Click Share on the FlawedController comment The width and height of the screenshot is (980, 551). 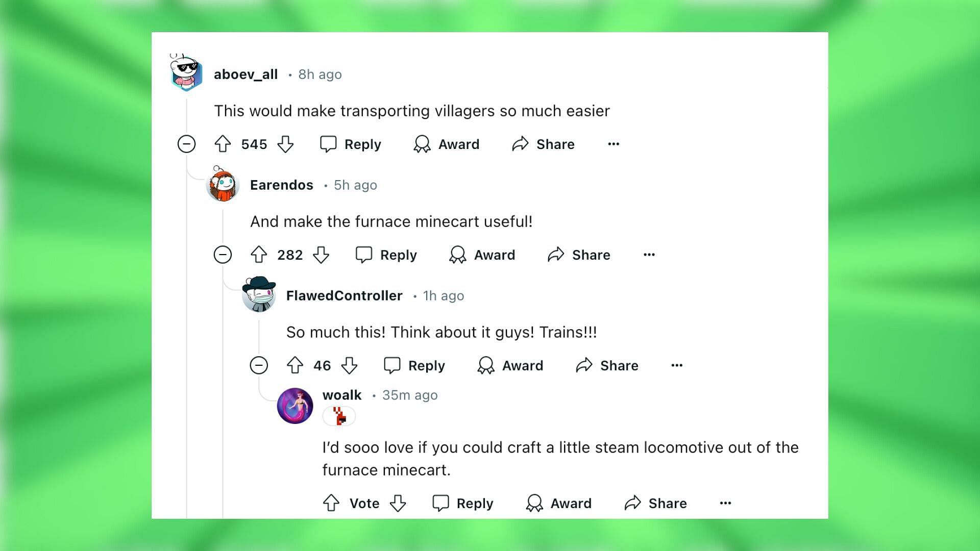(606, 365)
